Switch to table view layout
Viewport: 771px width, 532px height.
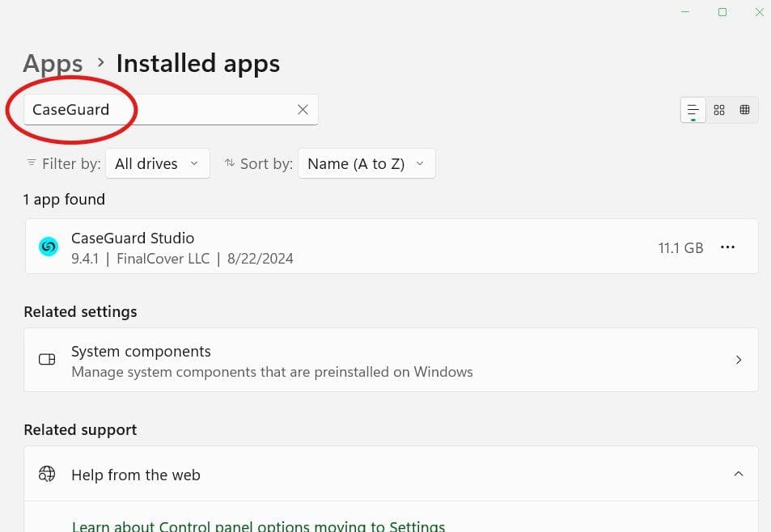click(744, 110)
